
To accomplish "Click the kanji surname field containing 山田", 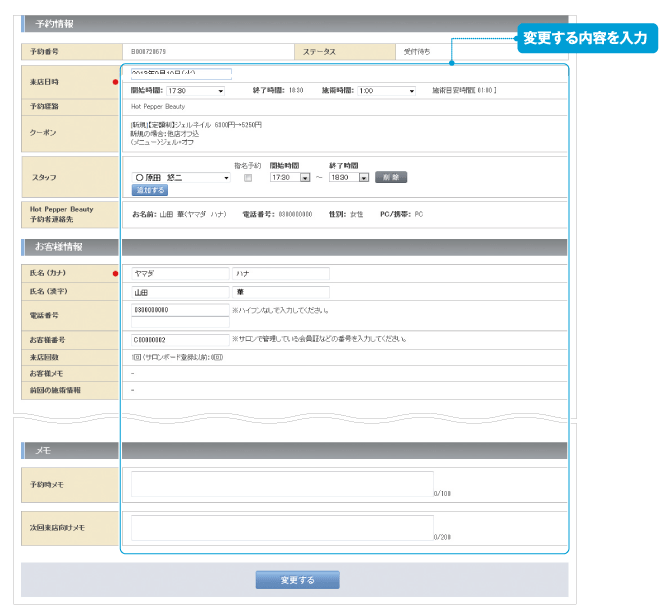I will (x=180, y=292).
